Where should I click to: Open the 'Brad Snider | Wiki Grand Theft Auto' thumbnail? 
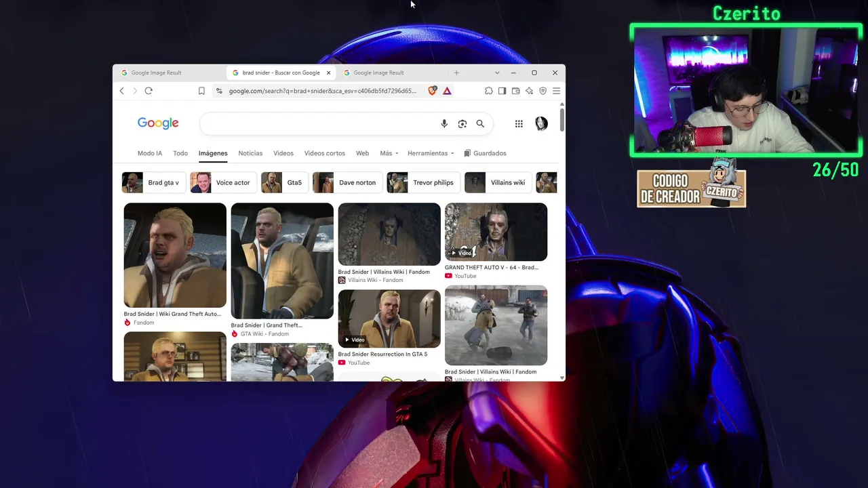pyautogui.click(x=175, y=256)
